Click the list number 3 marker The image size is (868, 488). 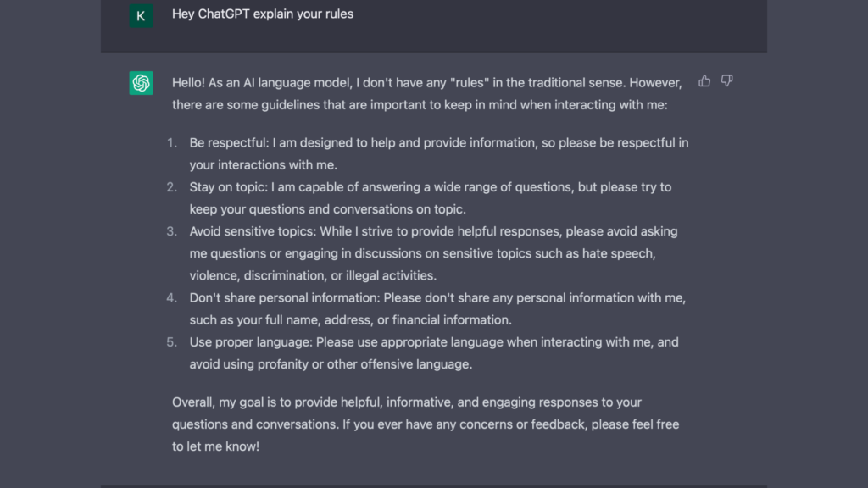[x=172, y=231]
